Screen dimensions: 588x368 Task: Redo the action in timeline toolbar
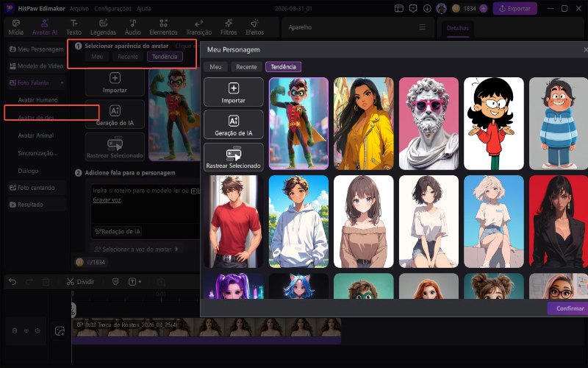point(29,282)
